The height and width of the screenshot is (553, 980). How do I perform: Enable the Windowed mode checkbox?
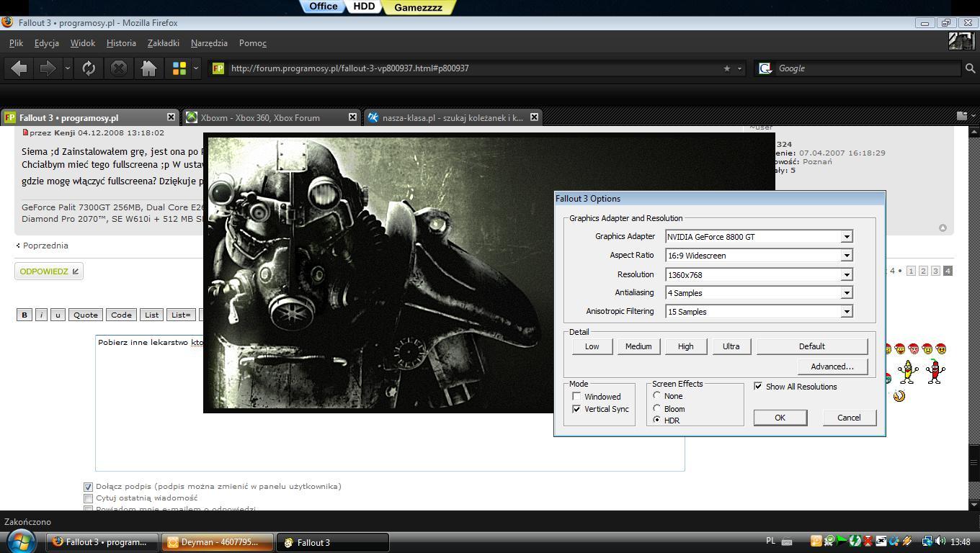click(576, 397)
